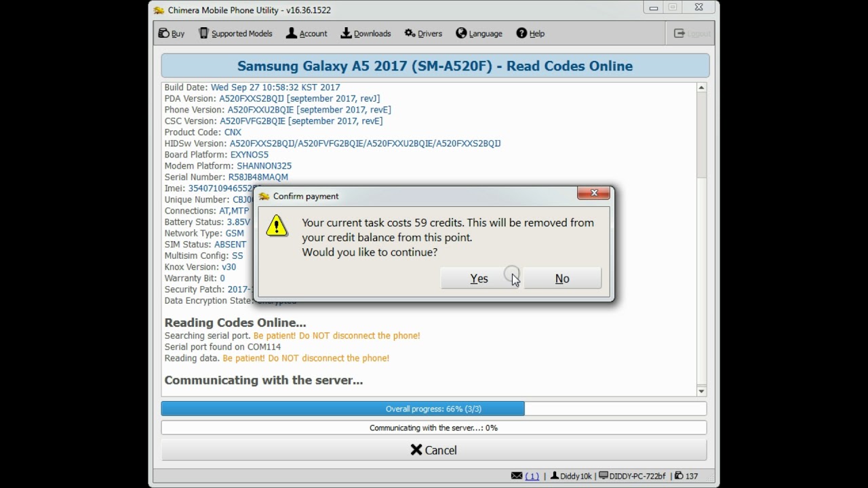This screenshot has height=488, width=868.
Task: Decline payment by clicking No
Action: point(562,279)
